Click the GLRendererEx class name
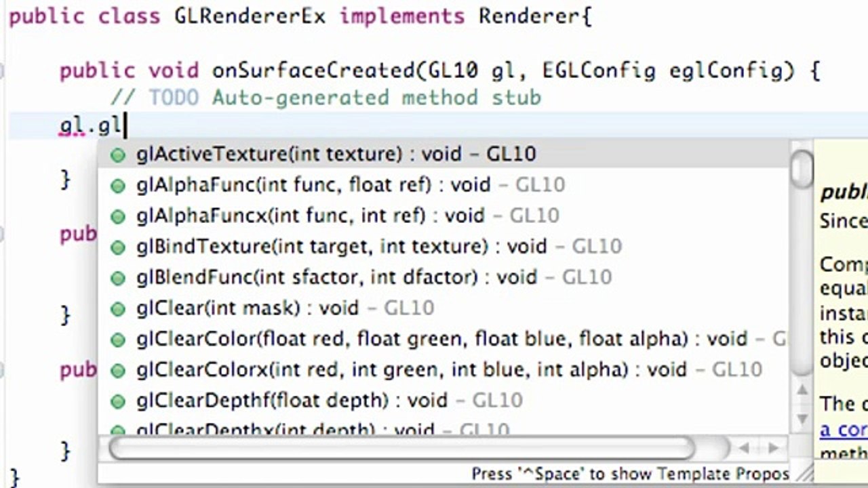The image size is (868, 488). (250, 16)
